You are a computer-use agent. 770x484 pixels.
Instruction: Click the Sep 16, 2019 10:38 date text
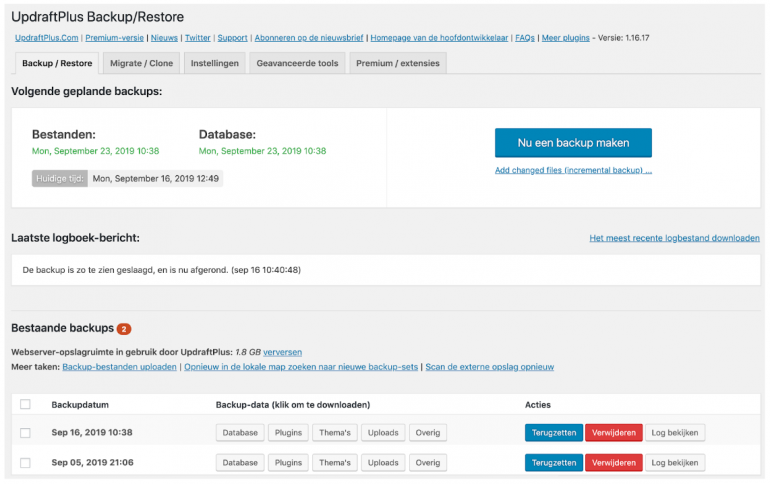[x=92, y=432]
